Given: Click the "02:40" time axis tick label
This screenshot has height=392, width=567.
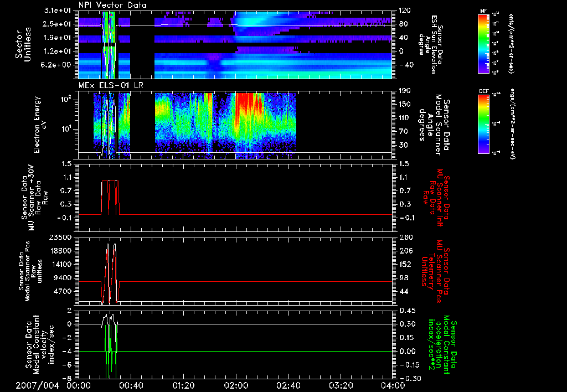Looking at the screenshot, I should tap(288, 386).
